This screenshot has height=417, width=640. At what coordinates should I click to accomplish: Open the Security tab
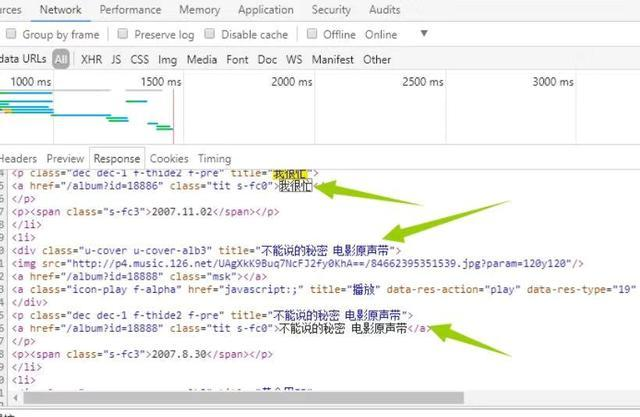pos(331,9)
